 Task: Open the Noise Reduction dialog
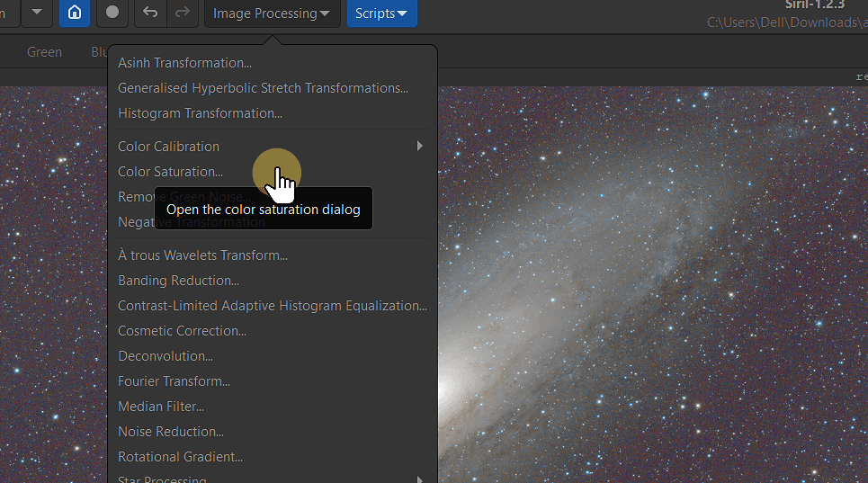coord(171,432)
